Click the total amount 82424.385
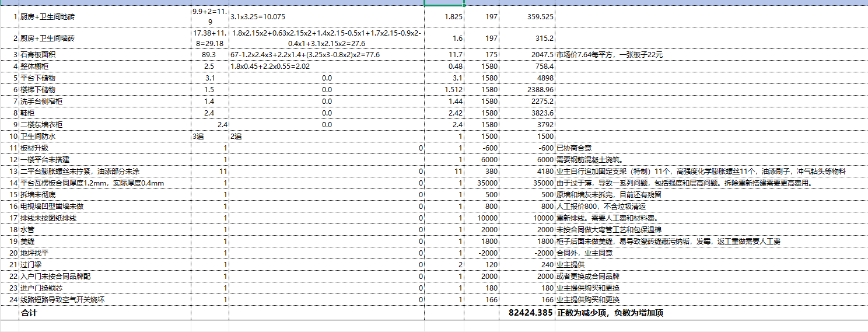This screenshot has height=332, width=868. point(530,313)
